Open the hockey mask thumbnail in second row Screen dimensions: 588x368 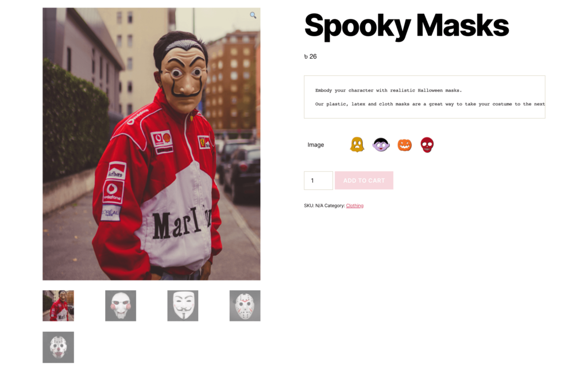[58, 347]
